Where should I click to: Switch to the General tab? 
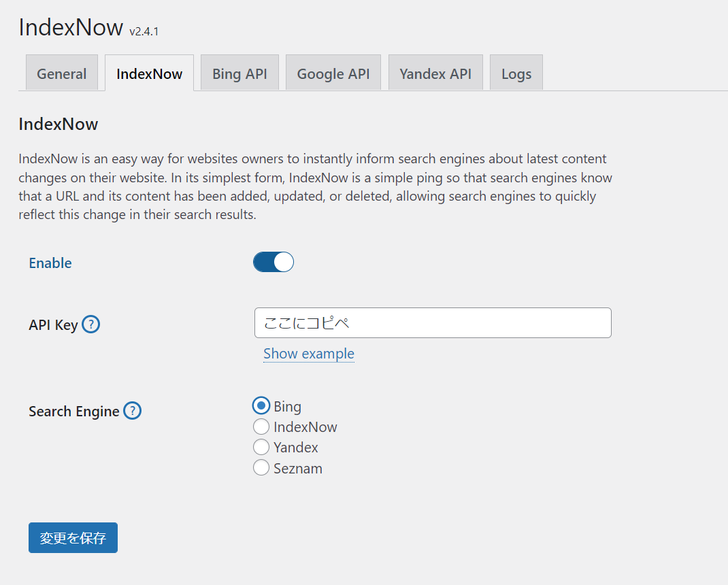tap(61, 73)
